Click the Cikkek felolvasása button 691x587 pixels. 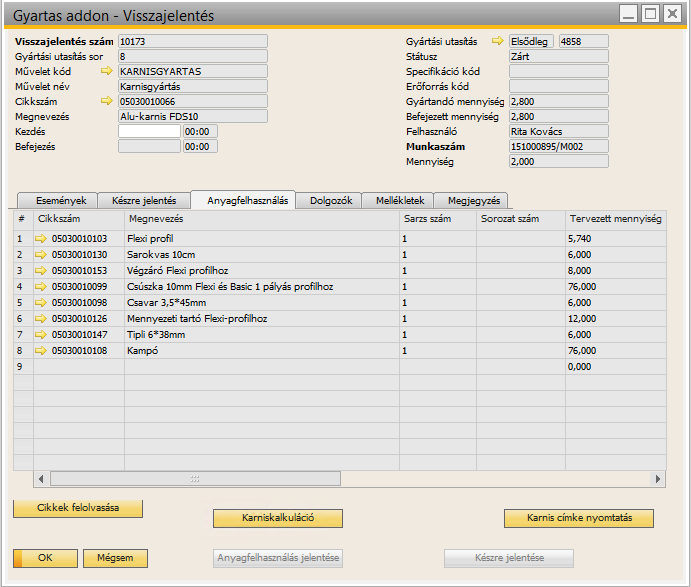click(x=78, y=508)
